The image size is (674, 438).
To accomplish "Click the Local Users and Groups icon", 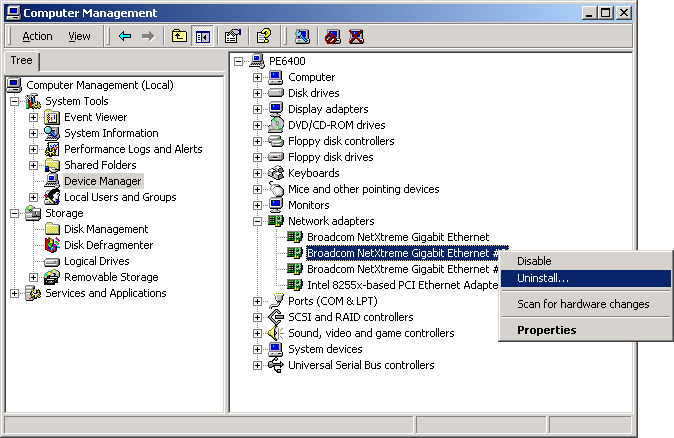I will pyautogui.click(x=52, y=197).
